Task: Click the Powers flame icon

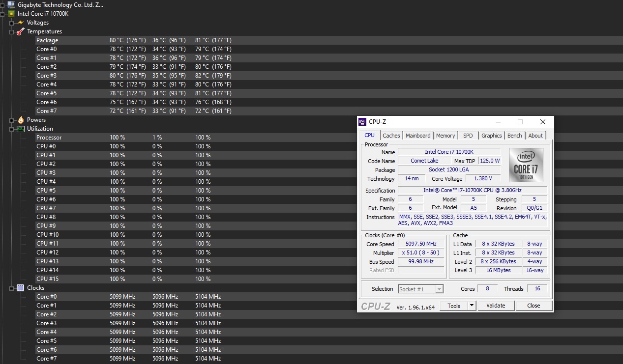Action: click(x=21, y=120)
